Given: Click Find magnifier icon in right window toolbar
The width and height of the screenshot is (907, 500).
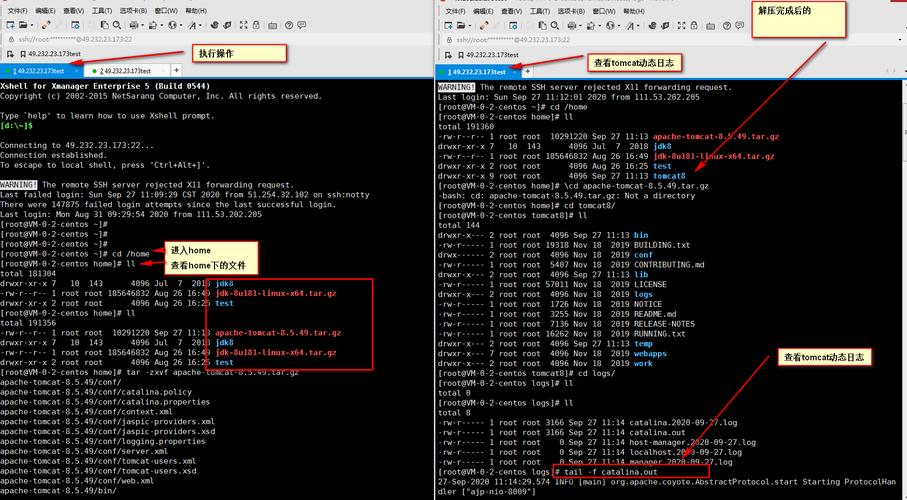Looking at the screenshot, I should coord(555,25).
